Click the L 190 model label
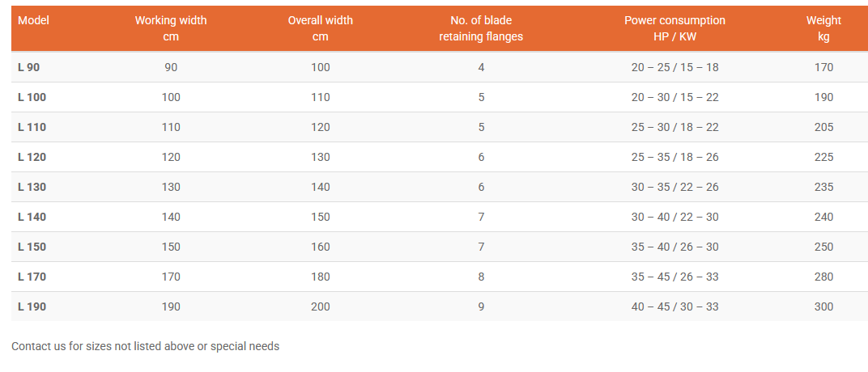The width and height of the screenshot is (868, 372). (x=32, y=306)
